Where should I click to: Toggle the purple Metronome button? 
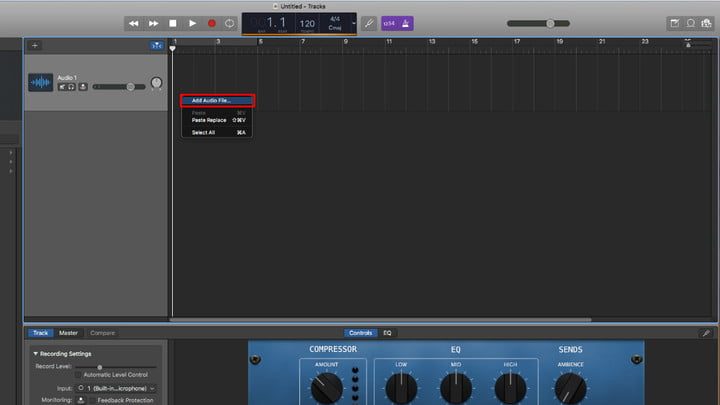coord(406,23)
